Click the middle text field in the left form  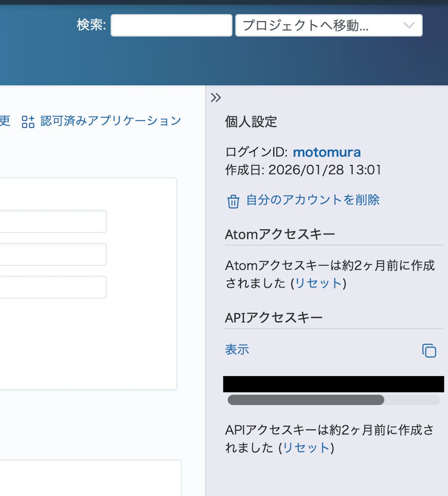(x=52, y=254)
